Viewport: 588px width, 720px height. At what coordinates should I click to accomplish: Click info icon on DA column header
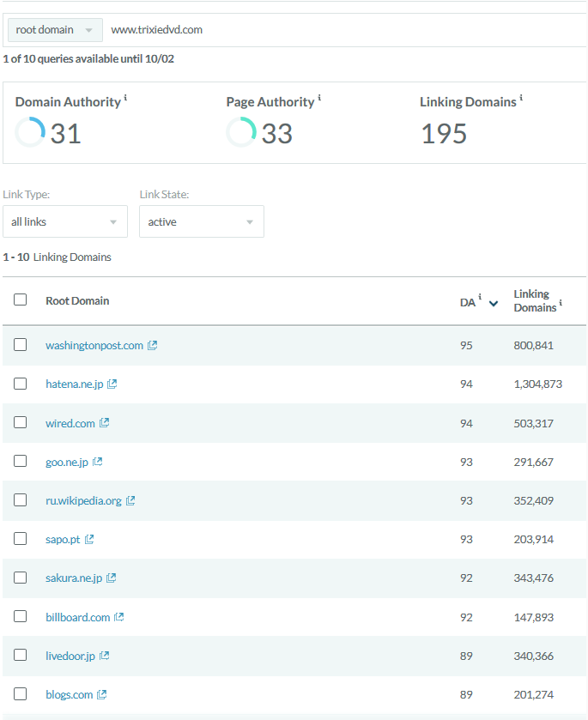tap(480, 297)
